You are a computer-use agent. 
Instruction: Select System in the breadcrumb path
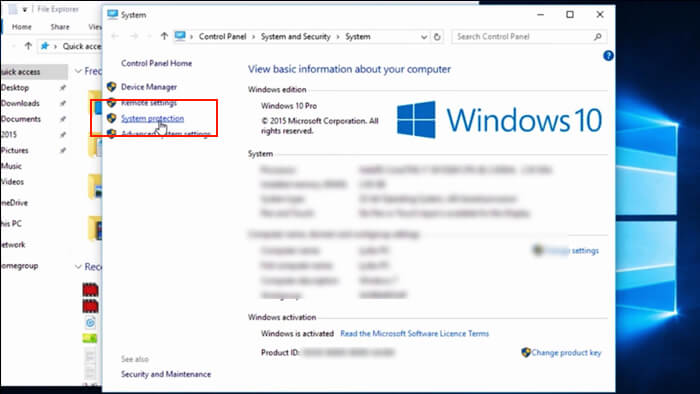point(358,37)
